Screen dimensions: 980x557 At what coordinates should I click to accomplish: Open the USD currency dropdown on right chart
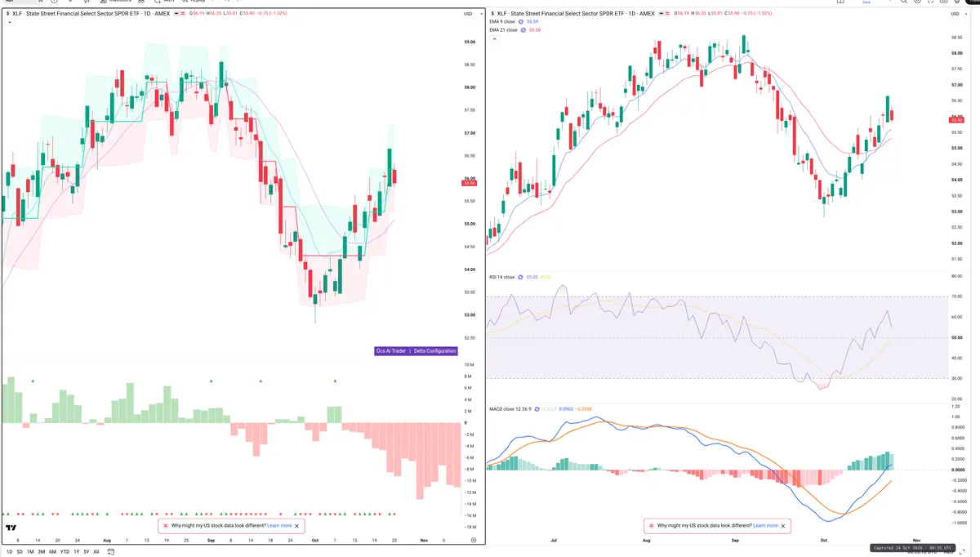[960, 14]
